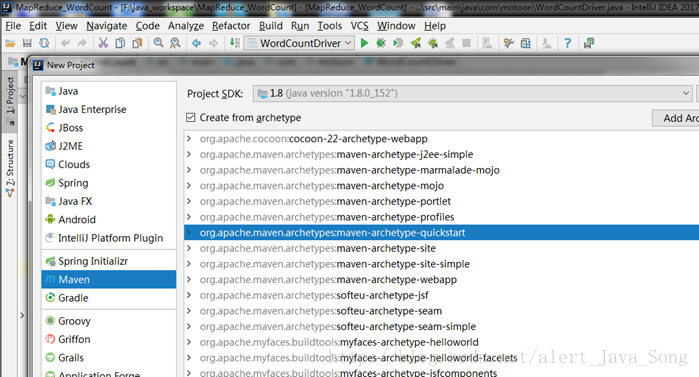The image size is (699, 377).
Task: Expand the softeu-archetype-jsf chevron
Action: 189,295
